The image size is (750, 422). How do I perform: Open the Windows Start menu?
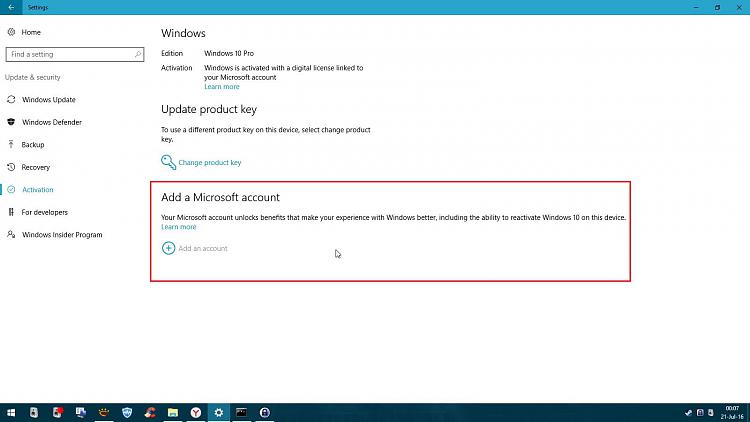pyautogui.click(x=11, y=412)
